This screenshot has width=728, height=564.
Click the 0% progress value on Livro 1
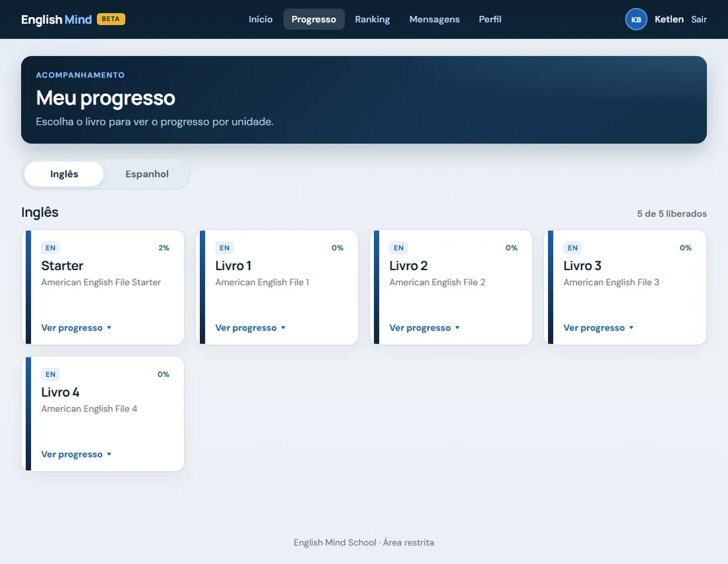click(x=338, y=248)
